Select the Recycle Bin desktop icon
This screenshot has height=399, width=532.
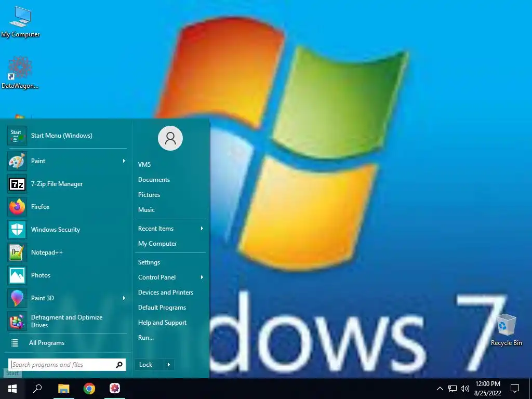[x=506, y=330]
